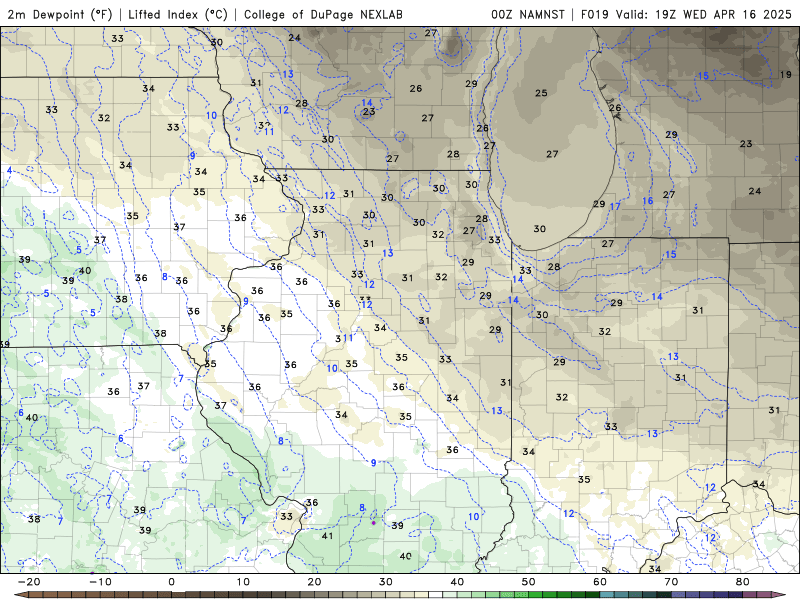Click the dewpoint value 41 on map
Screen dimensions: 800x600
pos(328,536)
